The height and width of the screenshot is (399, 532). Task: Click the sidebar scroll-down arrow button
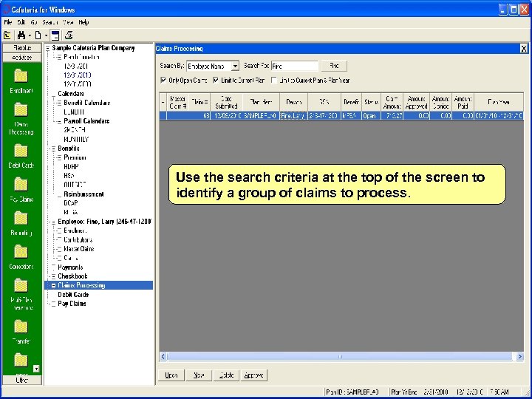tap(36, 369)
